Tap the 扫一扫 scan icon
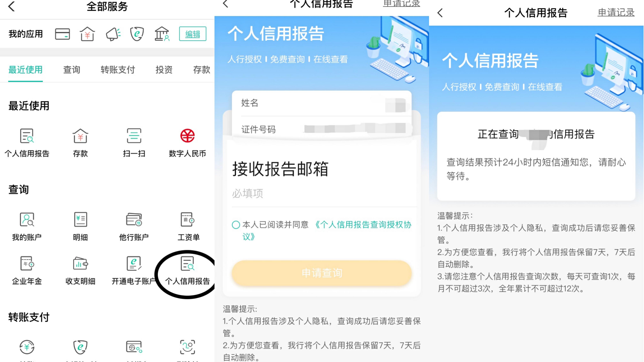 (134, 143)
